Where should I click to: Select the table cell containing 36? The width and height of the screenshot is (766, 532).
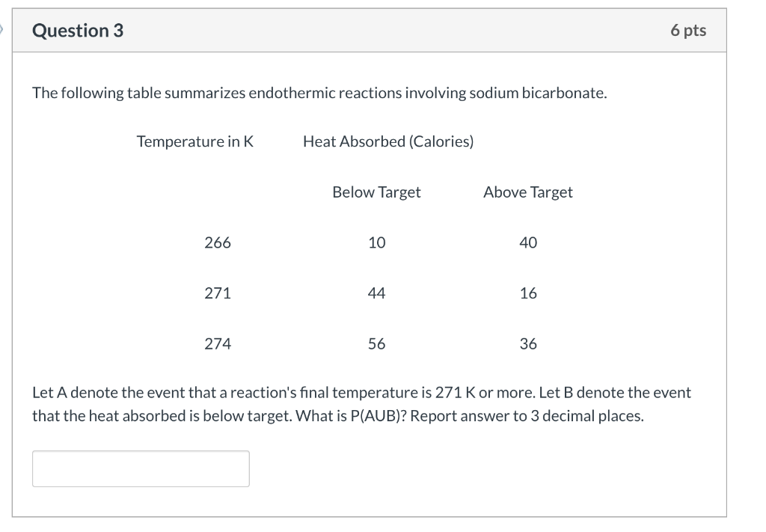[x=527, y=343]
